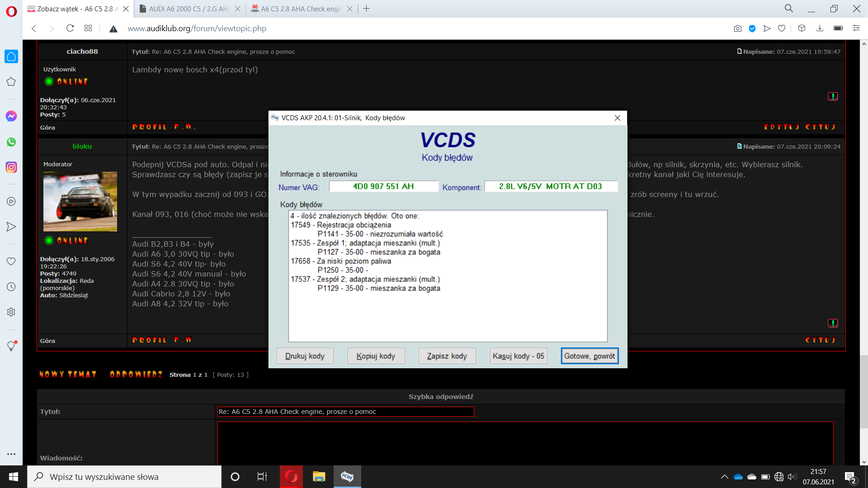Image resolution: width=868 pixels, height=488 pixels.
Task: Click the browser address bar URL
Action: (x=197, y=28)
